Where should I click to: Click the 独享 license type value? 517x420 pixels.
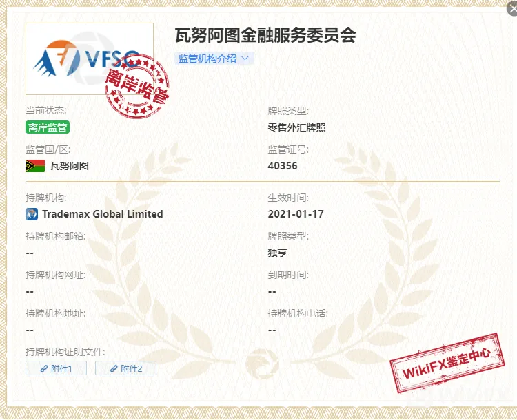[x=277, y=253]
